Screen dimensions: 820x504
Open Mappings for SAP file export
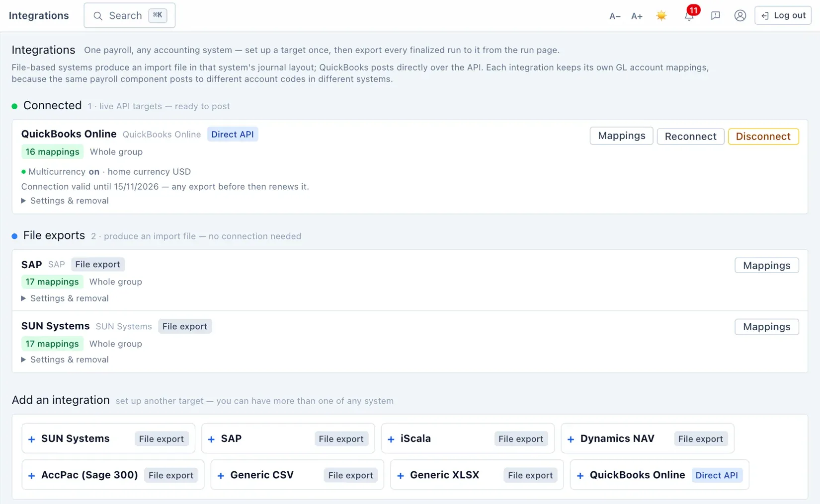766,266
